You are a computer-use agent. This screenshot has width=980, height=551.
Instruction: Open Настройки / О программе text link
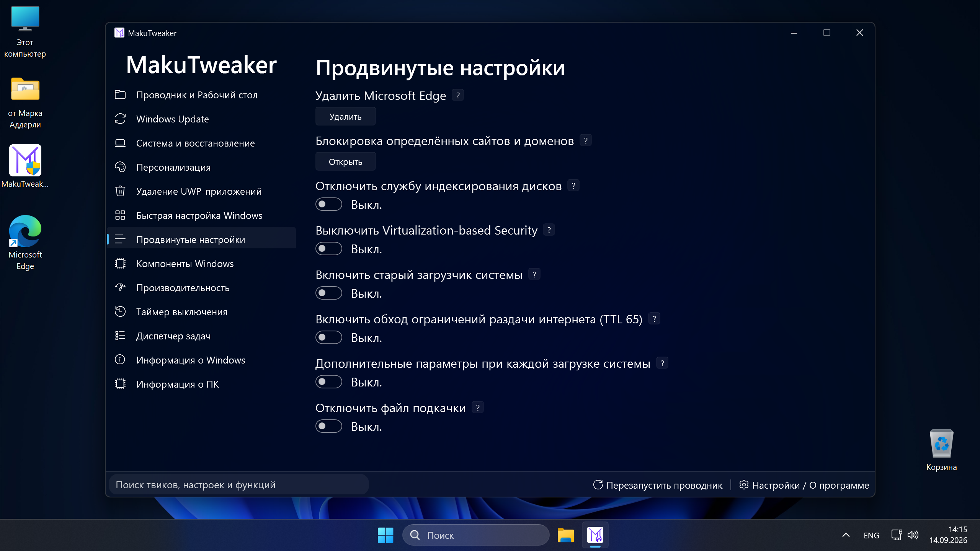point(810,485)
